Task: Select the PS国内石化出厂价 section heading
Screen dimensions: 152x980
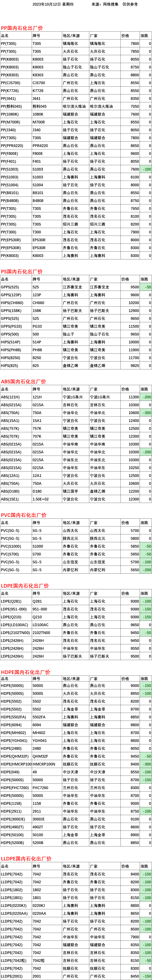Action: [22, 271]
